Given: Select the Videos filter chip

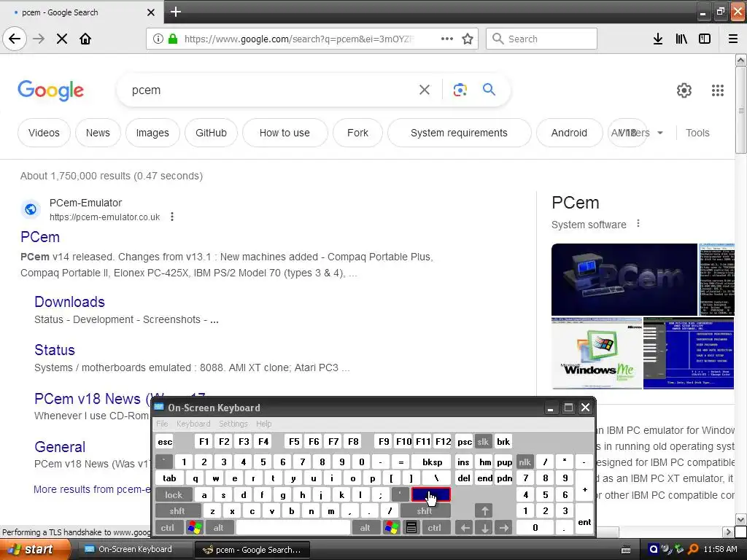Looking at the screenshot, I should (44, 133).
